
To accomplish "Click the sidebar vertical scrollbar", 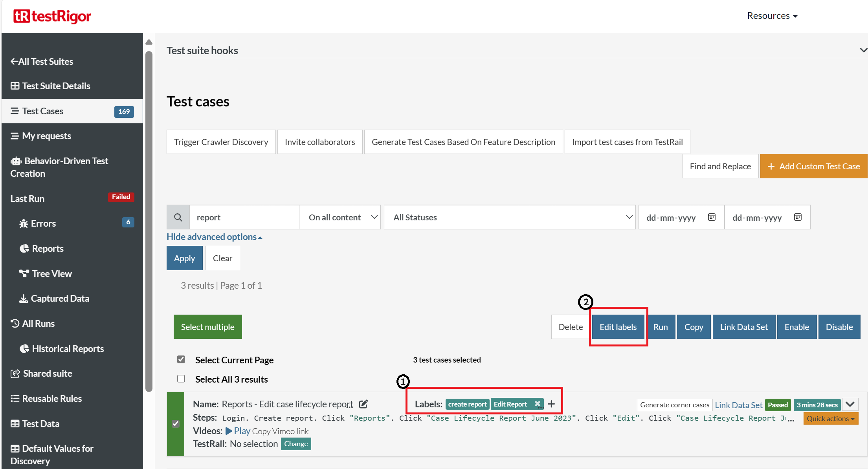I will [149, 220].
